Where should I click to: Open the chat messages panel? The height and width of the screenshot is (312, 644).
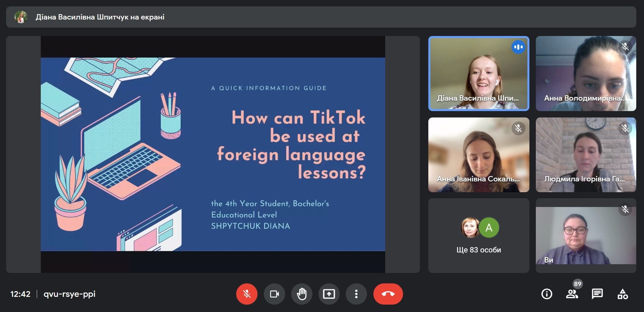(597, 294)
